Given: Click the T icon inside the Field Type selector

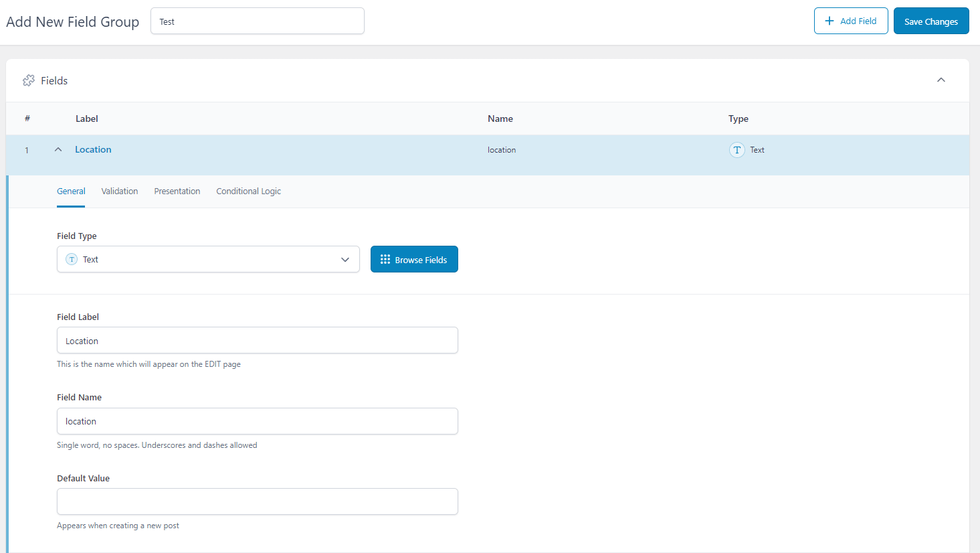Looking at the screenshot, I should (71, 259).
